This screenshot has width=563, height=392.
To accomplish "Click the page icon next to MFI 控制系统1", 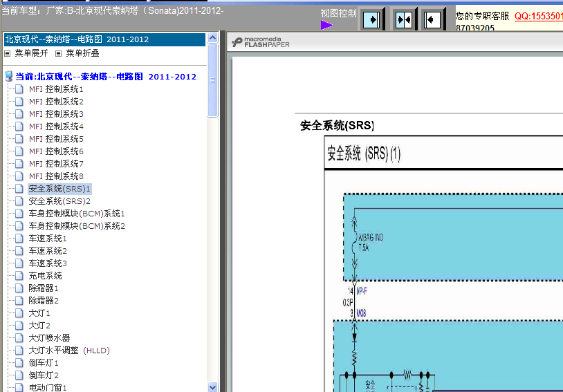I will coord(19,89).
